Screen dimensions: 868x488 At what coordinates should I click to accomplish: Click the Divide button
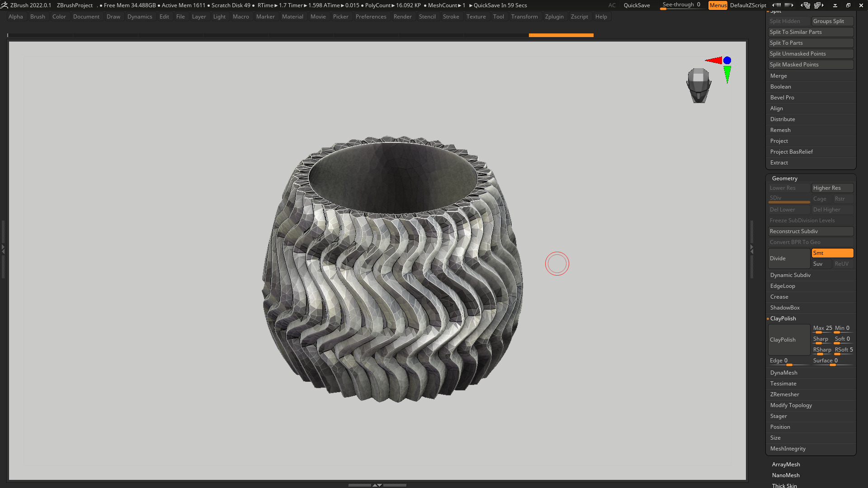pos(789,258)
